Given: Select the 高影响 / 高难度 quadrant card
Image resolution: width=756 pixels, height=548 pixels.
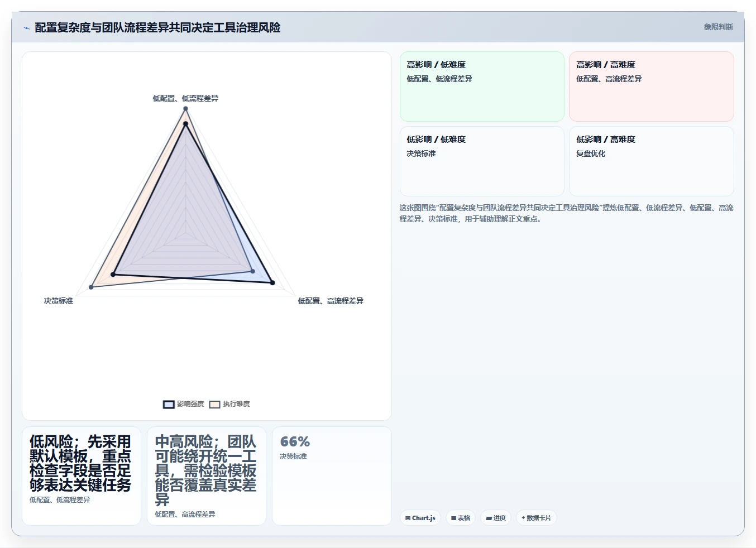Looking at the screenshot, I should pyautogui.click(x=652, y=86).
